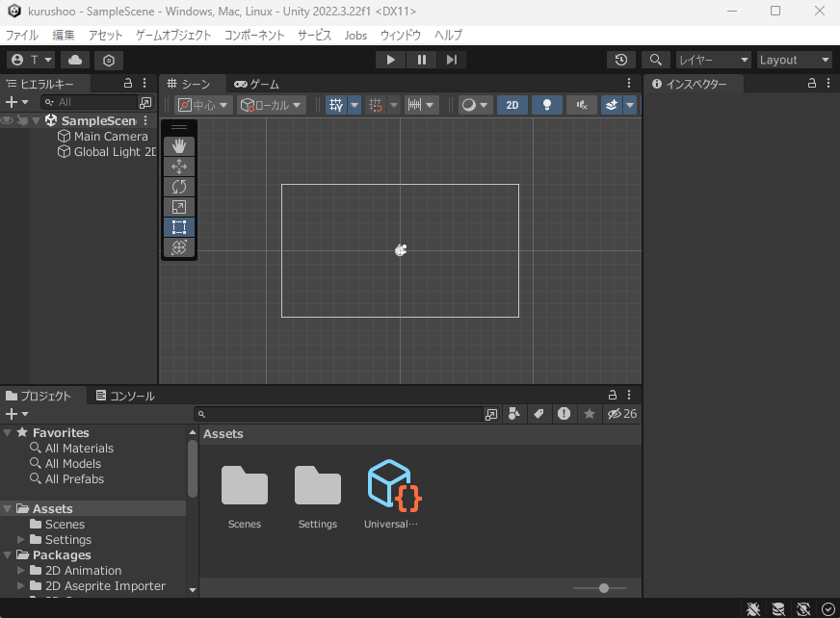This screenshot has height=618, width=840.
Task: Toggle grid snapping
Action: [x=376, y=105]
